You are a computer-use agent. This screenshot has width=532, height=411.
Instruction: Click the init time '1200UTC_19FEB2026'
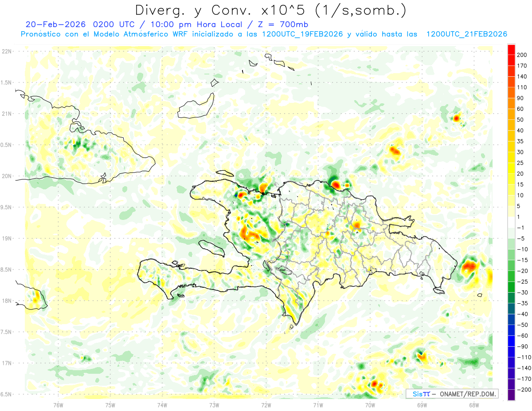(302, 34)
